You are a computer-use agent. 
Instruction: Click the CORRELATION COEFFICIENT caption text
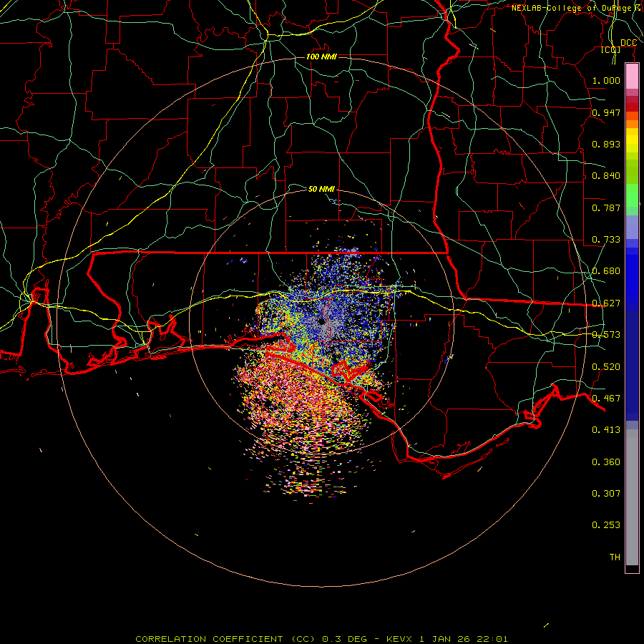coord(209,639)
